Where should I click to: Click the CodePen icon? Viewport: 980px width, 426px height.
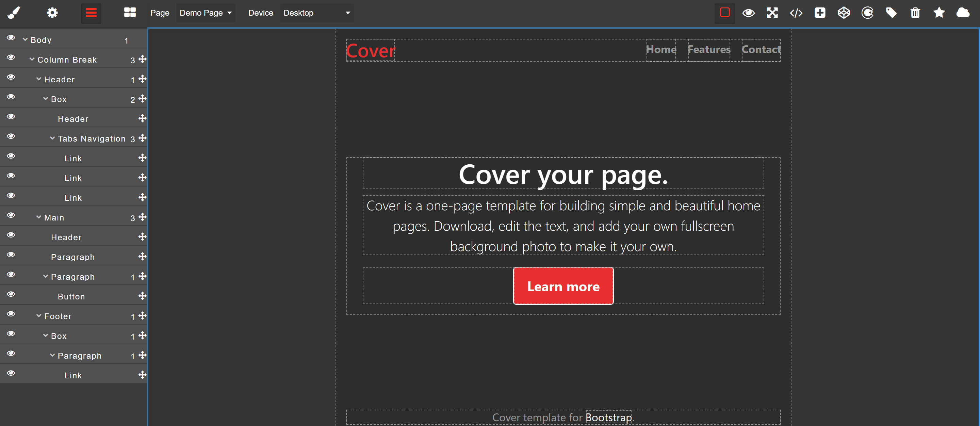[844, 13]
